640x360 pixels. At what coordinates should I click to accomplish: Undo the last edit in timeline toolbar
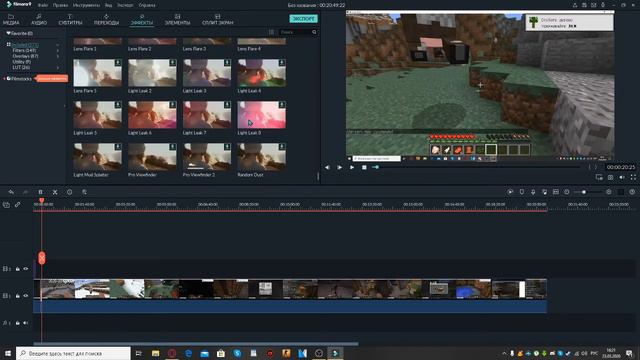pyautogui.click(x=11, y=192)
